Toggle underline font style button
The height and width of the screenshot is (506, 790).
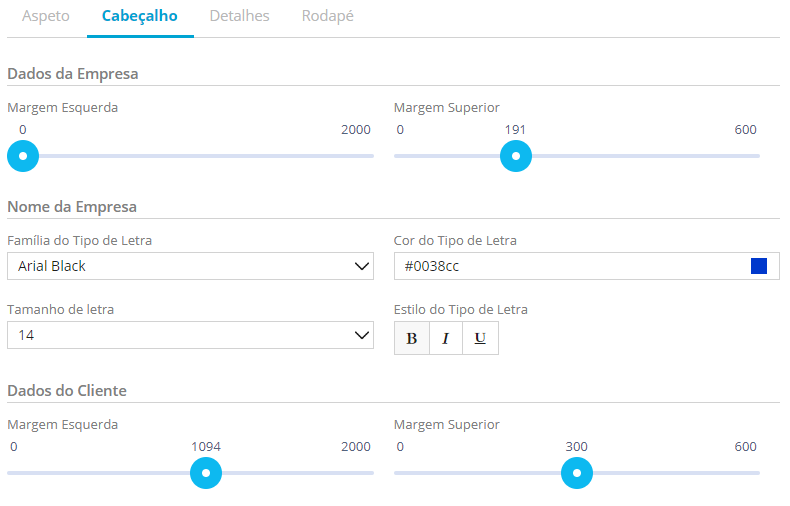[x=480, y=338]
